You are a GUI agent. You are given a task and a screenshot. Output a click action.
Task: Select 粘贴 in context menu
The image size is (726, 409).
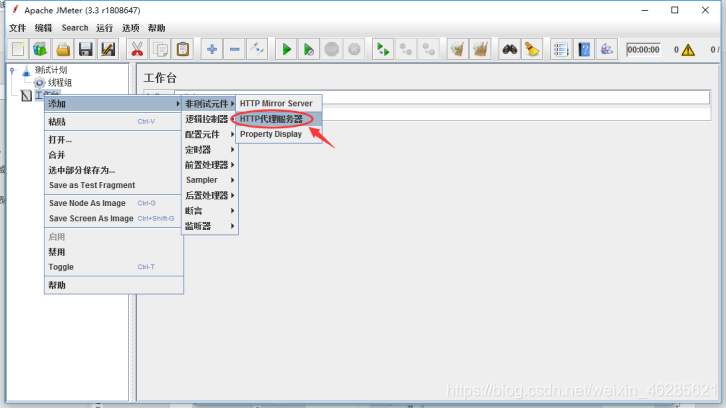114,122
